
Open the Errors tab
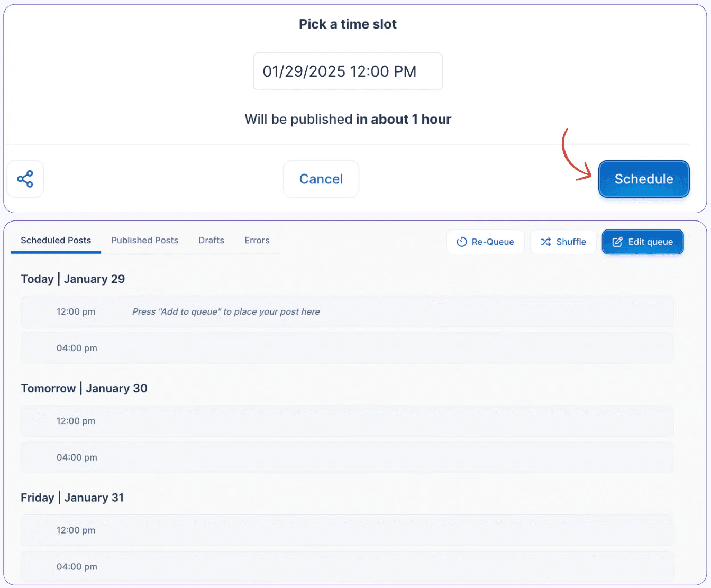pos(257,240)
